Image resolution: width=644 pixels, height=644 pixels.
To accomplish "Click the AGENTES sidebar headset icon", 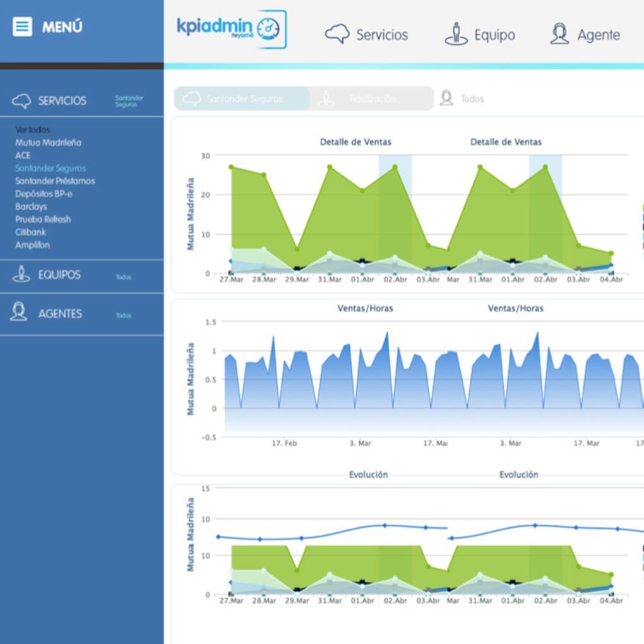I will point(19,313).
